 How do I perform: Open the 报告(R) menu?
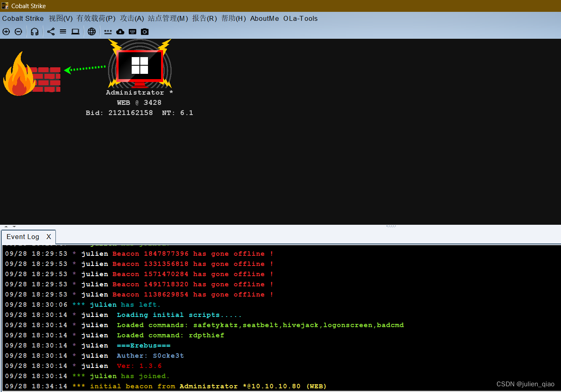[205, 18]
